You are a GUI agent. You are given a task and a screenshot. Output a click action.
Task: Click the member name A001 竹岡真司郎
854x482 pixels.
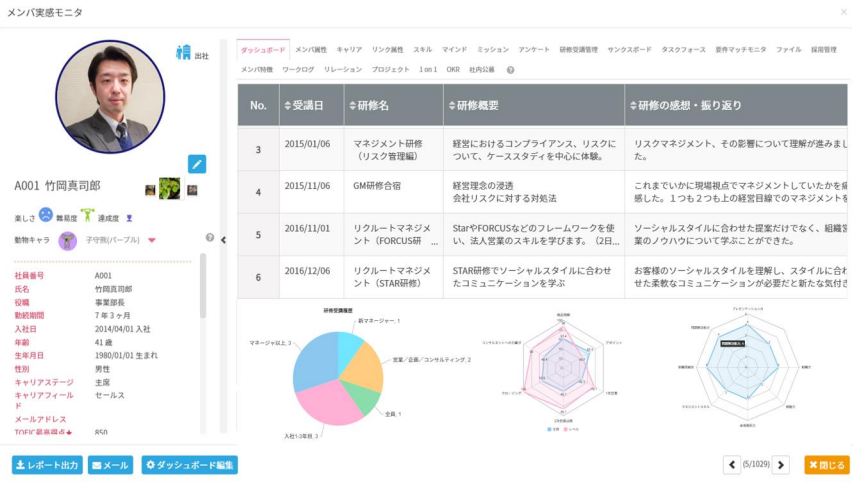pos(57,186)
